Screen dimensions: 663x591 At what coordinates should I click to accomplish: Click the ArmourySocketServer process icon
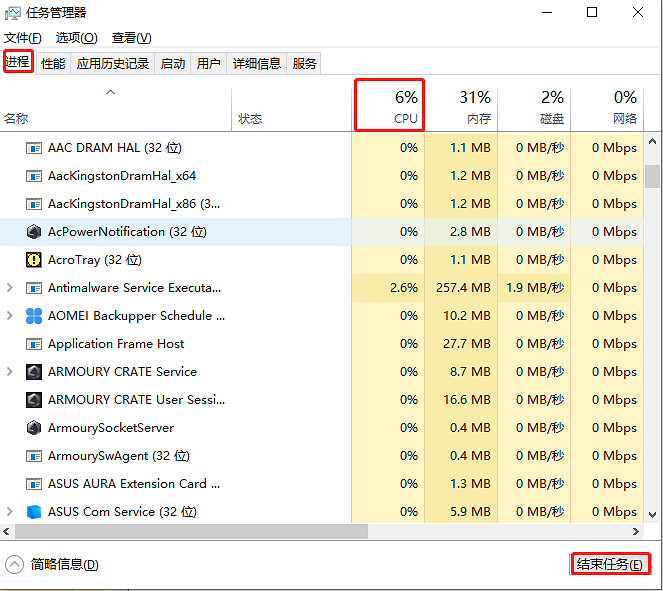click(33, 428)
